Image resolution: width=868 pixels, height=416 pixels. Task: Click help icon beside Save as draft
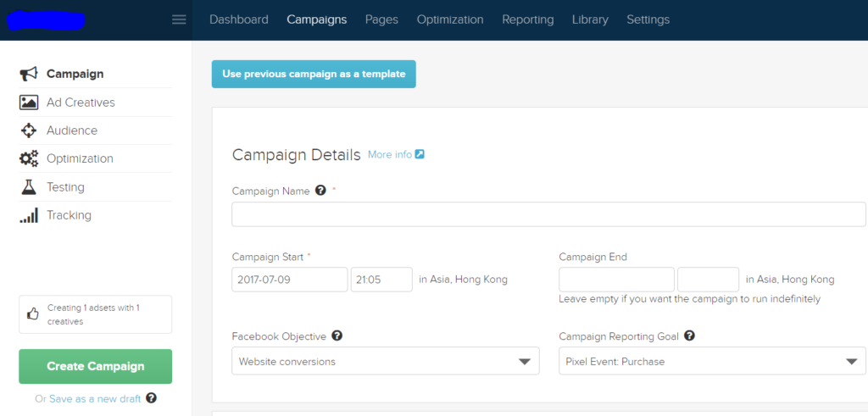tap(151, 397)
